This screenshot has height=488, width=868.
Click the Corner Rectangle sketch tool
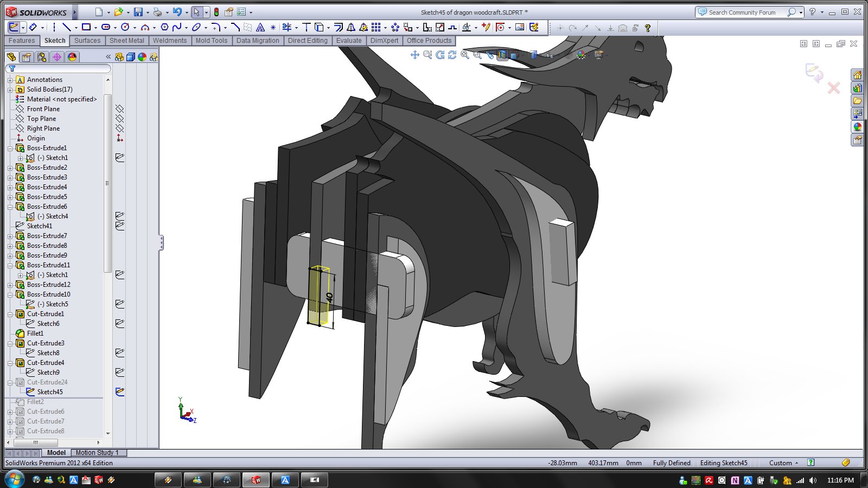[86, 27]
